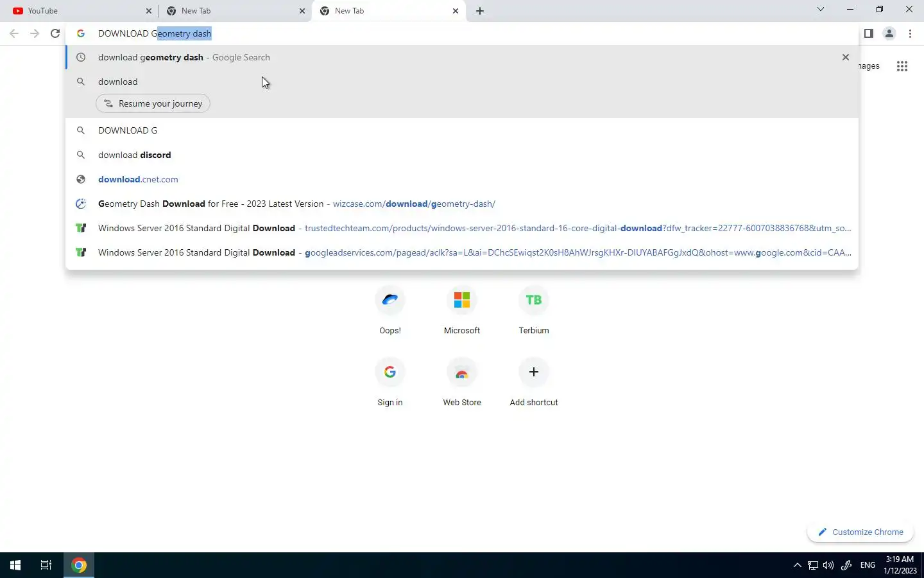The width and height of the screenshot is (924, 578).
Task: Open the Google apps grid icon
Action: 902,66
